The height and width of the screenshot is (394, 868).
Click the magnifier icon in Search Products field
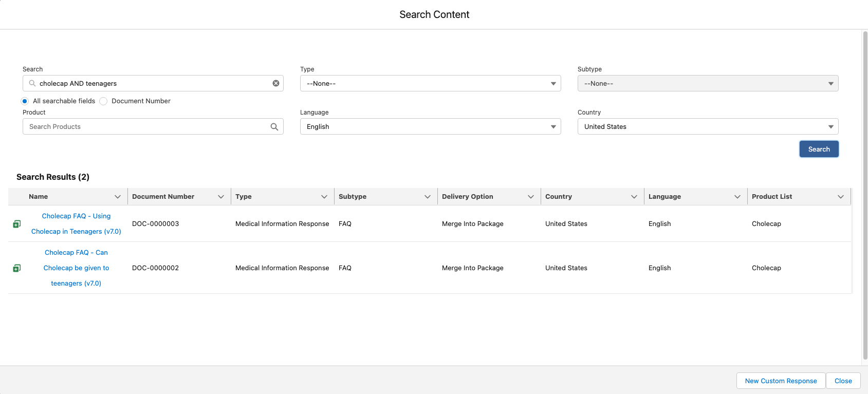click(274, 127)
